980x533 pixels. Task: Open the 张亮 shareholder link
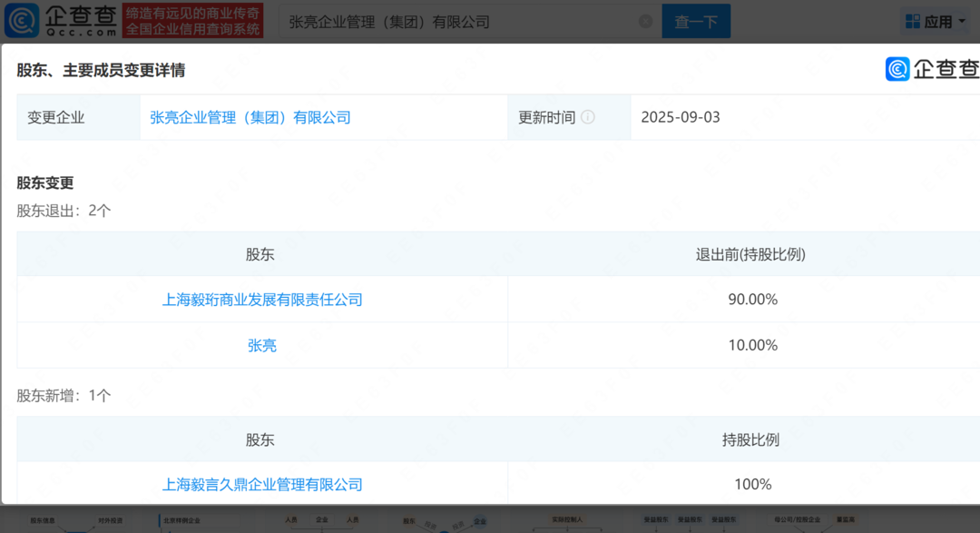(262, 344)
